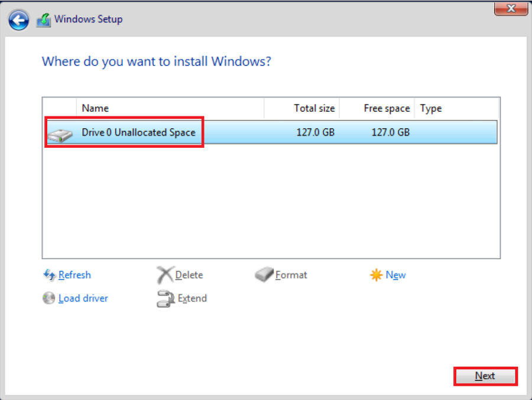
Task: Click the 127.0 GB total size cell
Action: (316, 132)
